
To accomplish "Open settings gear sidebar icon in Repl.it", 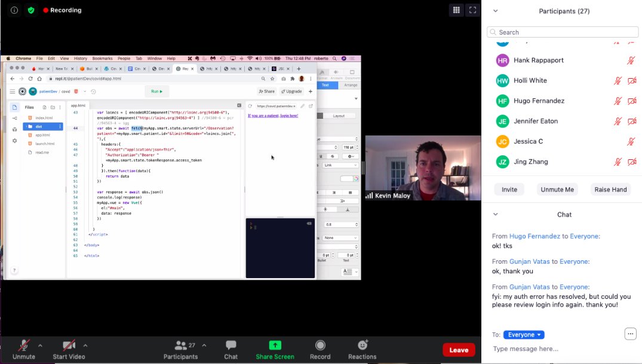I will [15, 141].
